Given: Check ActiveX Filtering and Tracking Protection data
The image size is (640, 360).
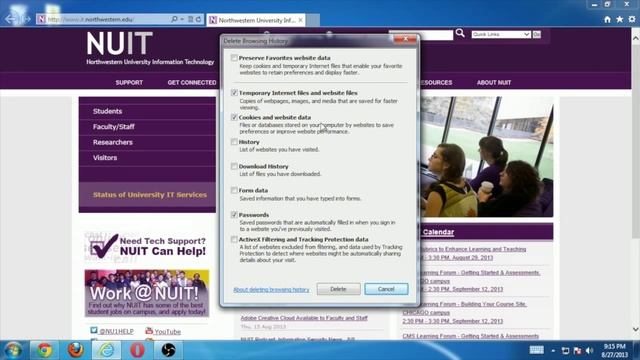Looking at the screenshot, I should (234, 239).
